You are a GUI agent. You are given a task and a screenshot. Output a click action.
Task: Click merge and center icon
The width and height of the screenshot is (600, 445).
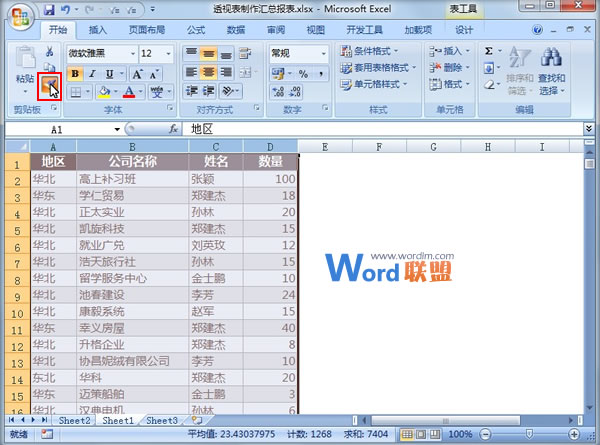coord(245,72)
